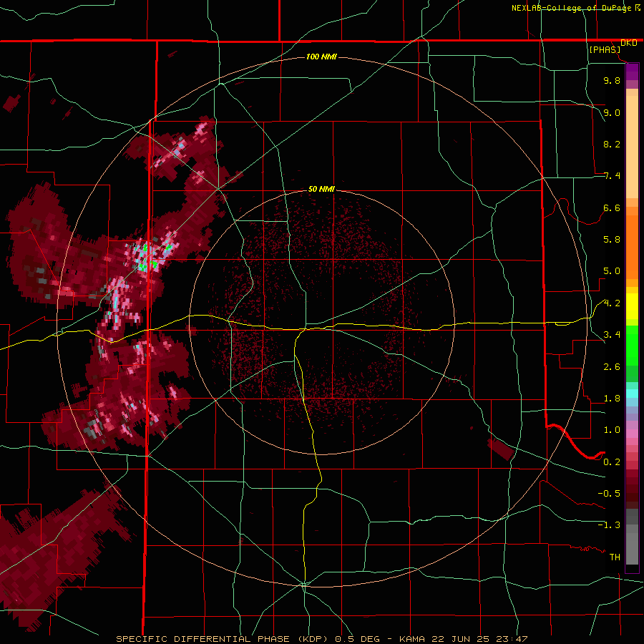This screenshot has width=644, height=644.
Task: Click the 9.0 value on the color scale
Action: coord(612,112)
